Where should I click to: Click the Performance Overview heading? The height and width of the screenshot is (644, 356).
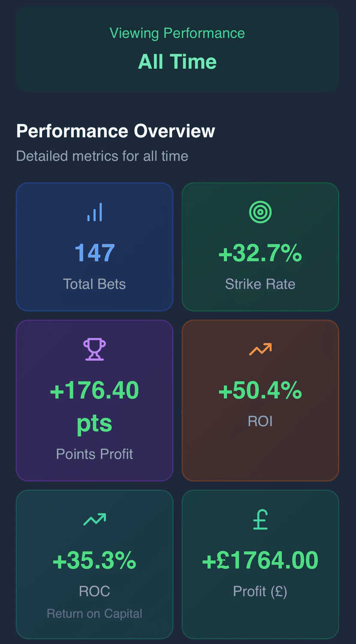[115, 131]
